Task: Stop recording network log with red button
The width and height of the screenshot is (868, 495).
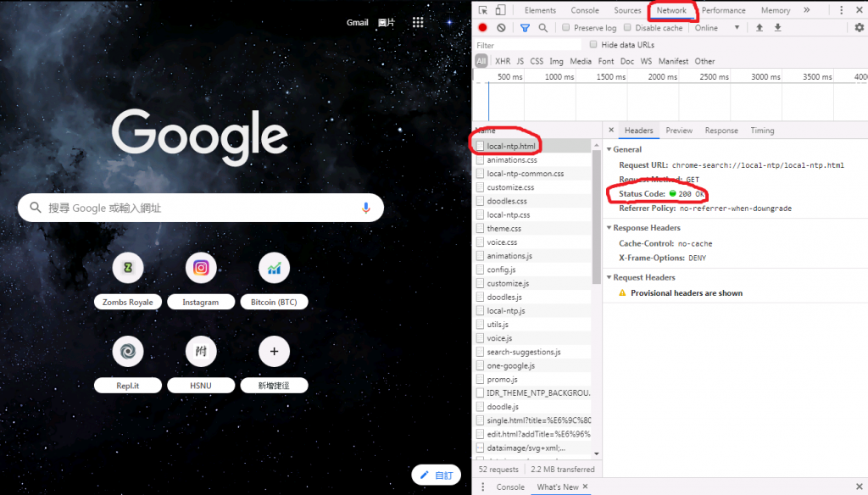Action: 482,28
